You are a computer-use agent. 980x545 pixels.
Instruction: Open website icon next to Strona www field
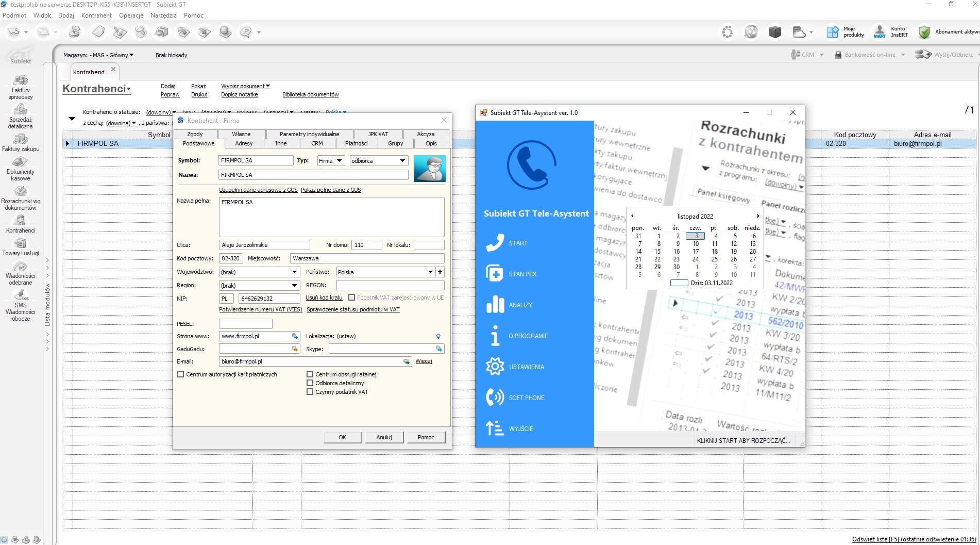tap(295, 336)
